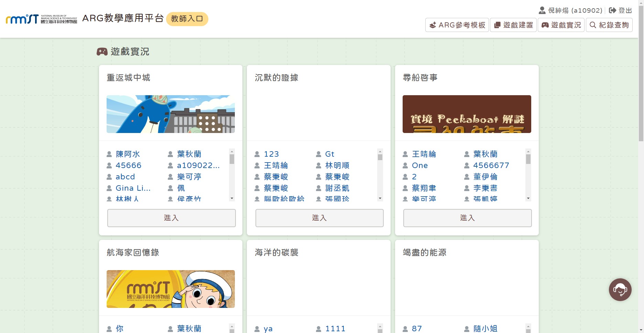The width and height of the screenshot is (644, 333).
Task: Select player 87 in 竭盡的能源
Action: point(417,329)
